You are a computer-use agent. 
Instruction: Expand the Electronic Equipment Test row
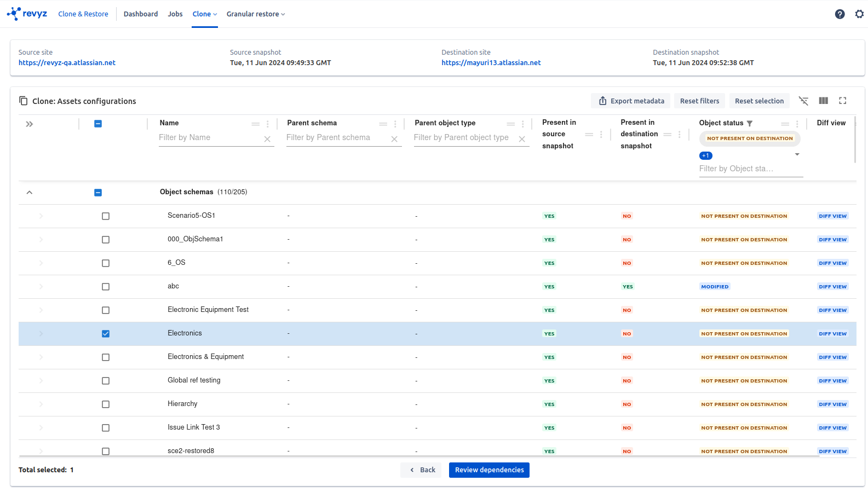click(41, 310)
